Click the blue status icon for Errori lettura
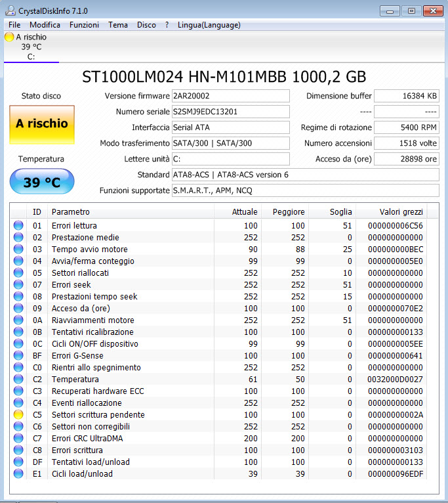 18,225
